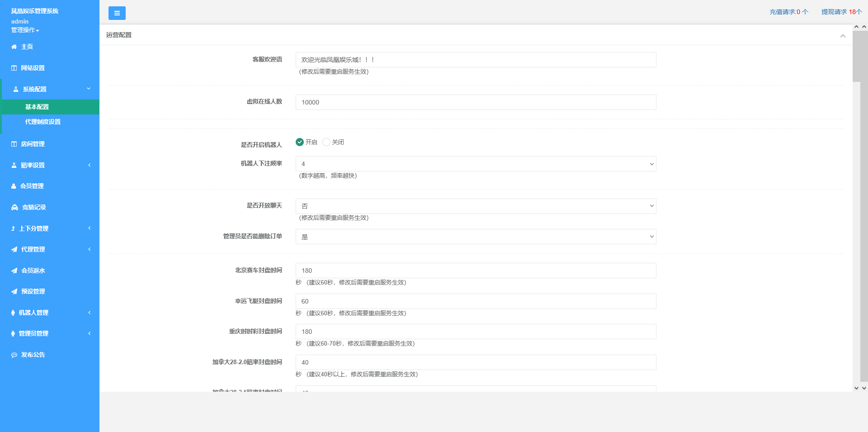Open the 是否开放聊天 dropdown
The image size is (868, 432).
476,206
